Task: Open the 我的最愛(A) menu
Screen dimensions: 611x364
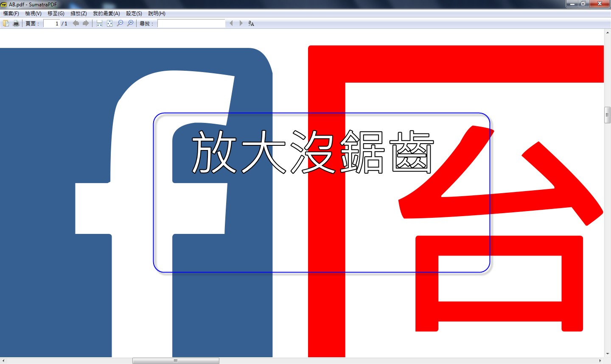Action: click(107, 14)
